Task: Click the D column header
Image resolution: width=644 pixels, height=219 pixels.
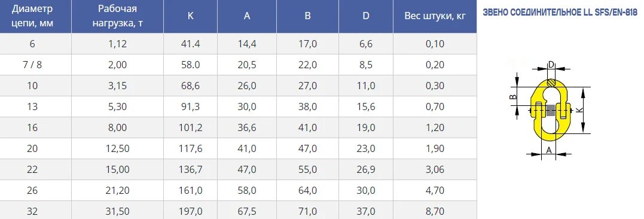Action: pyautogui.click(x=366, y=16)
